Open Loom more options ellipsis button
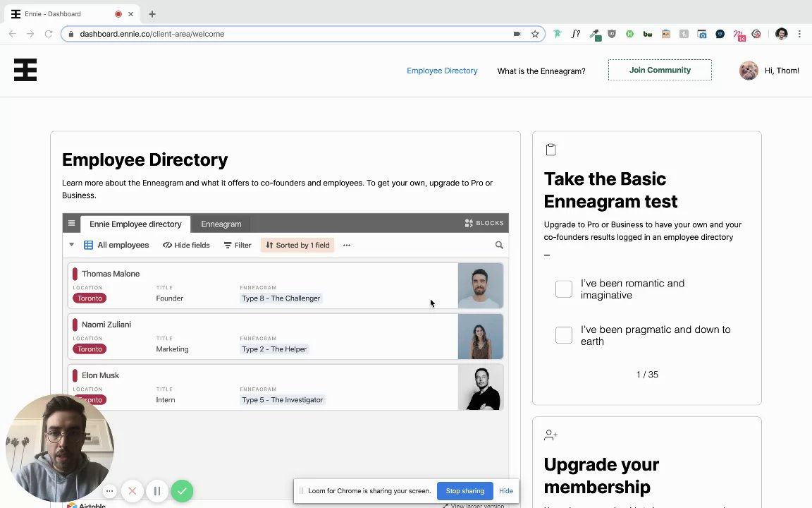This screenshot has height=508, width=812. coord(109,491)
